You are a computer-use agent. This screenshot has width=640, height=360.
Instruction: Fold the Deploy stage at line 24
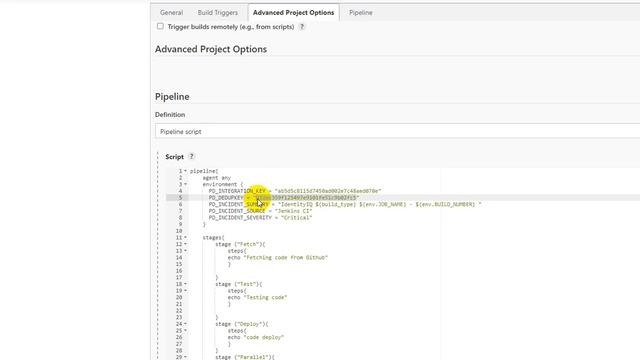tap(185, 324)
